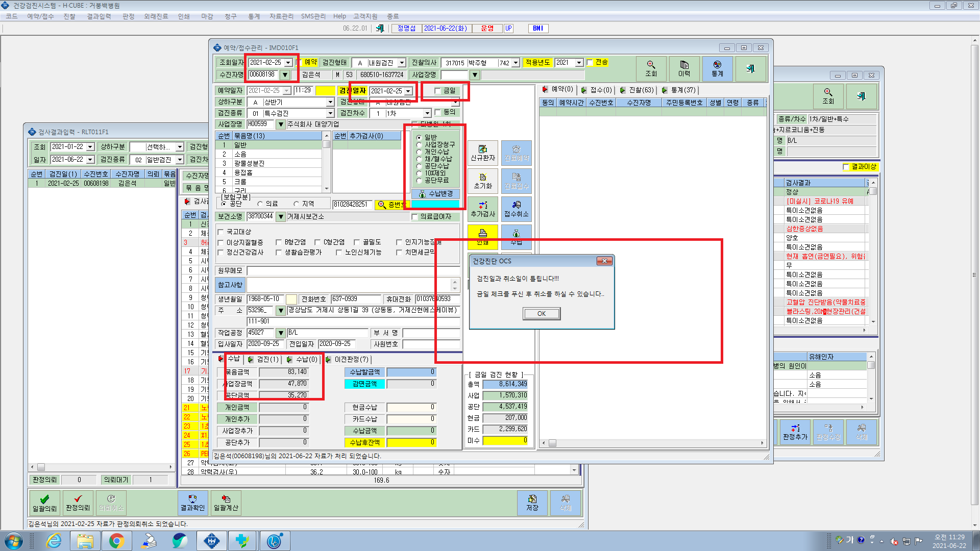980x551 pixels.
Task: Check the 국고대상 checkbox
Action: [x=221, y=232]
